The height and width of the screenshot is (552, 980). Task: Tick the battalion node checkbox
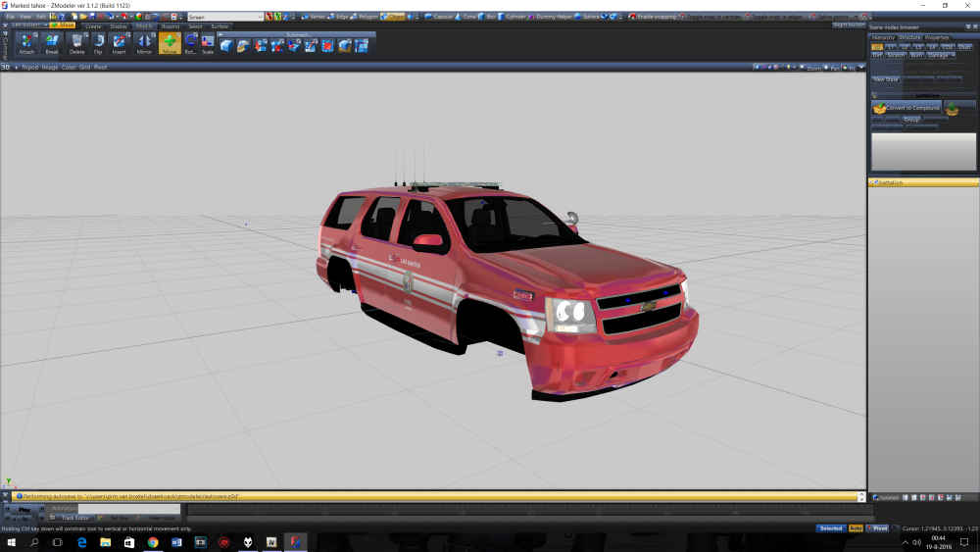coord(874,182)
